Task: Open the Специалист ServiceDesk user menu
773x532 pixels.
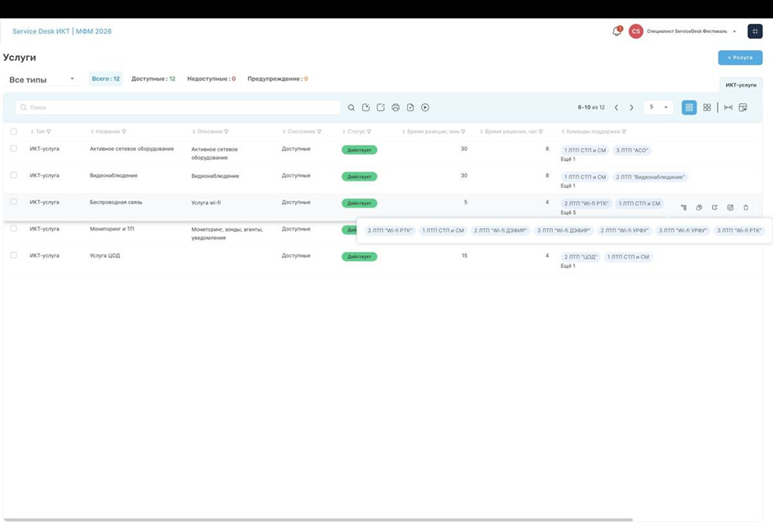Action: [x=691, y=31]
